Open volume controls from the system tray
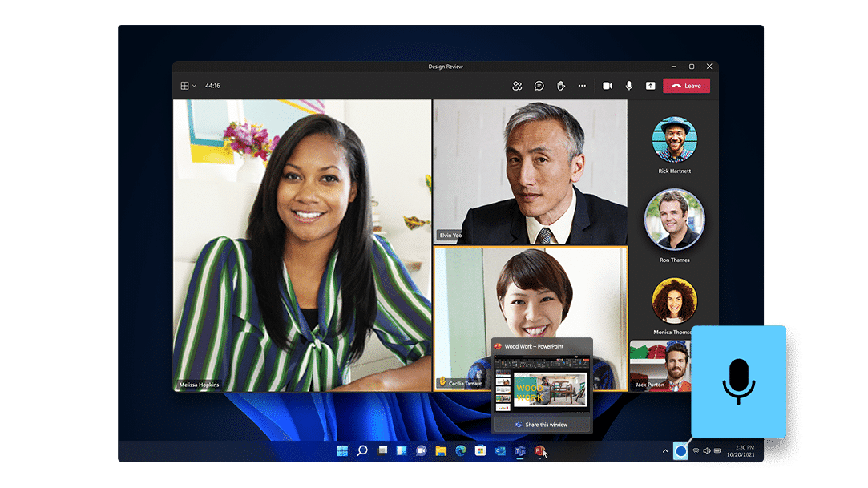 point(707,450)
